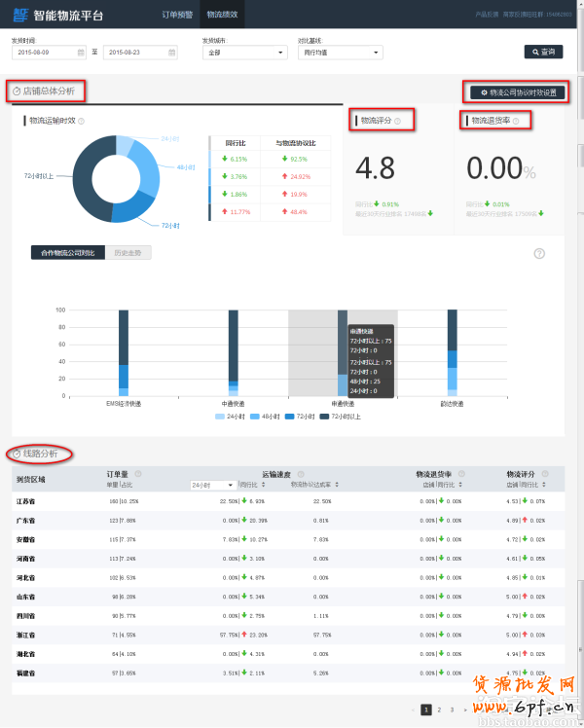This screenshot has width=584, height=728.
Task: Click the question mark icon above chart
Action: 539,253
